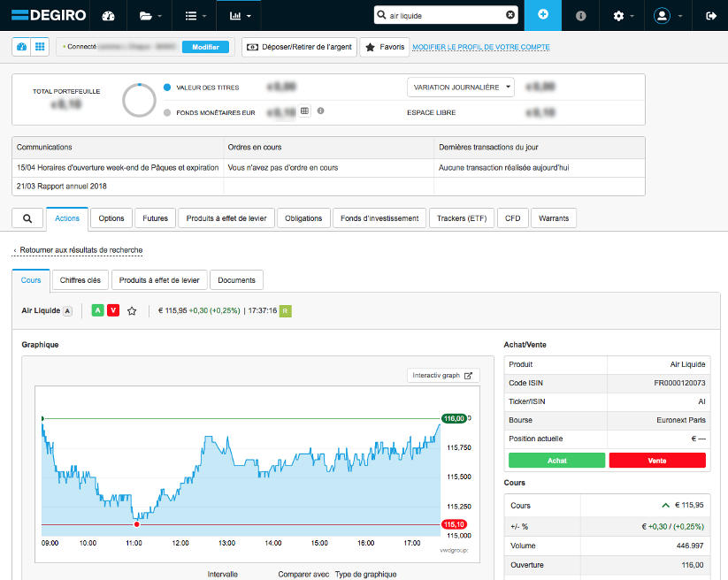Image resolution: width=728 pixels, height=580 pixels.
Task: Open the Documents tab
Action: tap(237, 280)
